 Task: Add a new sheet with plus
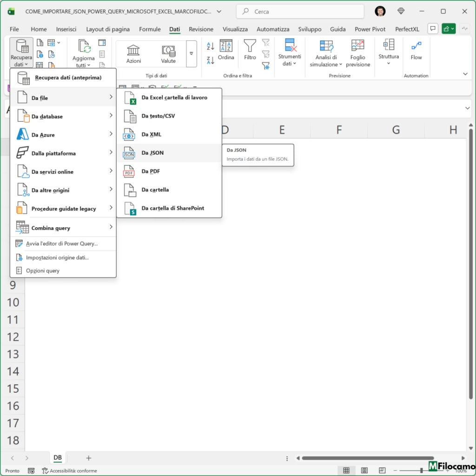(89, 458)
